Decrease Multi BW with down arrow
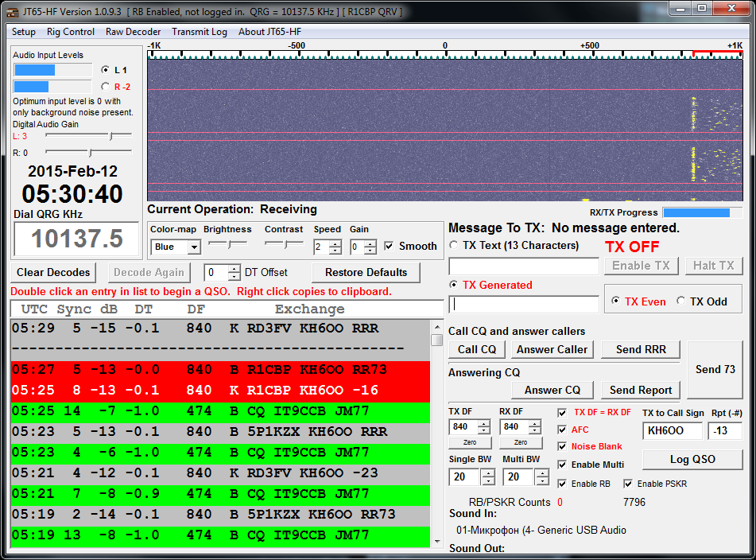Screen dimensions: 756x560 [x=542, y=481]
